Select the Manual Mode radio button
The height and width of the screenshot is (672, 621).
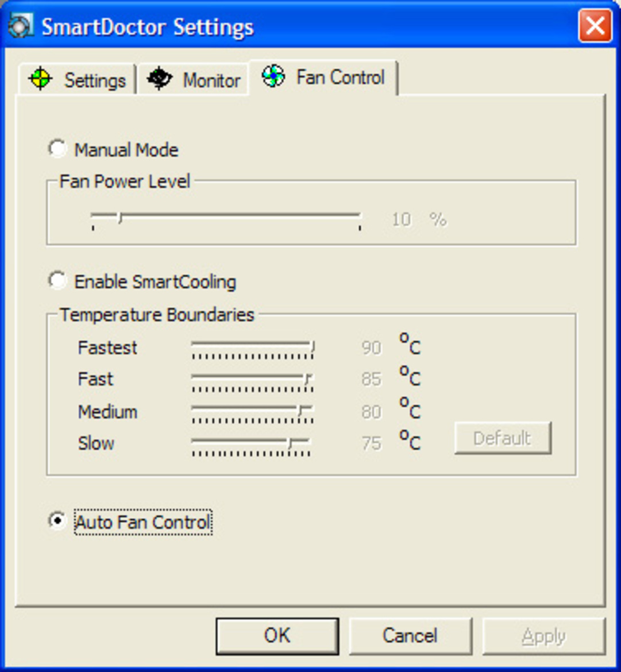tap(57, 149)
